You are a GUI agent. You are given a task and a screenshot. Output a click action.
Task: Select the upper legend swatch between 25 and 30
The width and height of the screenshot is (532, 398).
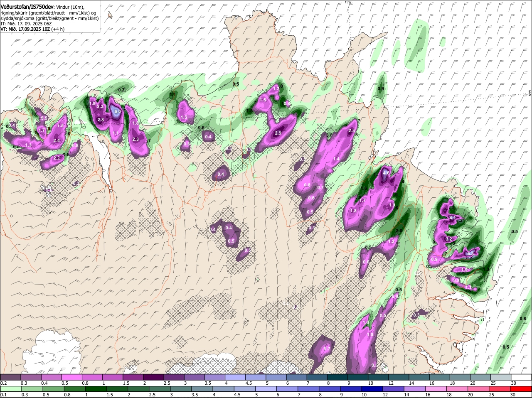(x=501, y=377)
